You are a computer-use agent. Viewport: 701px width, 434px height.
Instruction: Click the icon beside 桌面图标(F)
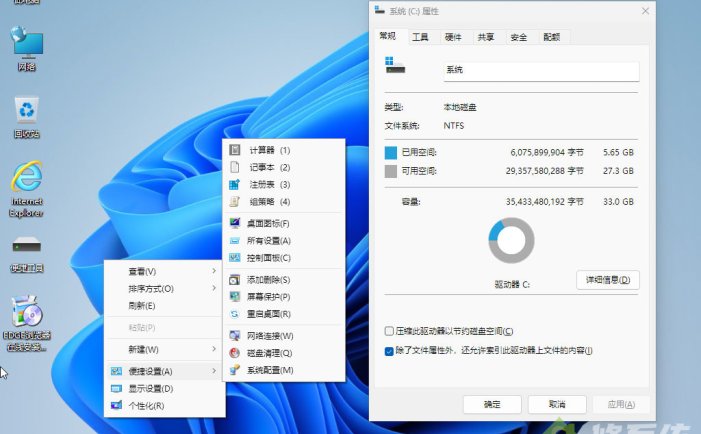tap(235, 223)
